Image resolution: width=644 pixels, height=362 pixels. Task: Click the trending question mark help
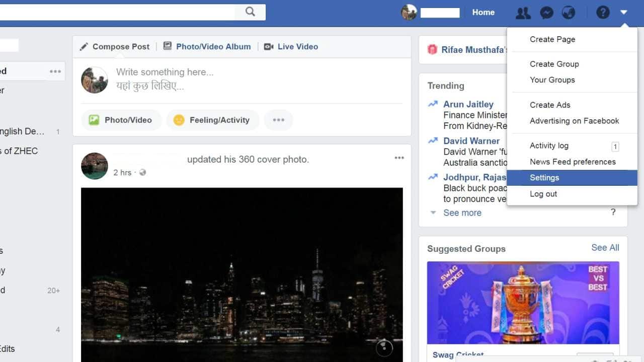point(613,212)
